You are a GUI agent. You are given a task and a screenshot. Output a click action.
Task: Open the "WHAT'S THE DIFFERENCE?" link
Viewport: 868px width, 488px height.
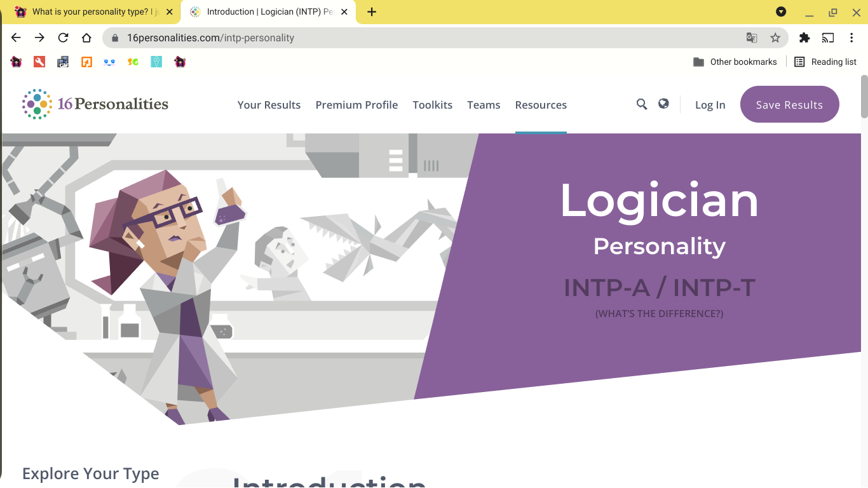[659, 313]
